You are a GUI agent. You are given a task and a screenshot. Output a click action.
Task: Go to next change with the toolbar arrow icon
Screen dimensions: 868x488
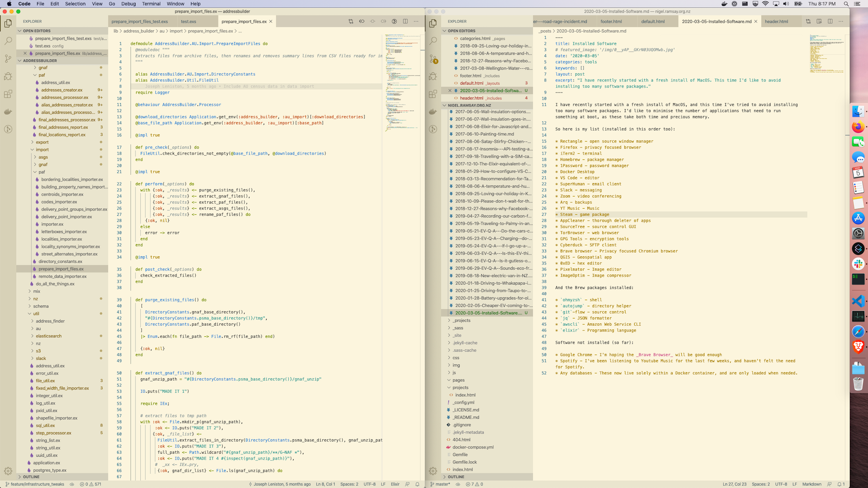click(383, 21)
